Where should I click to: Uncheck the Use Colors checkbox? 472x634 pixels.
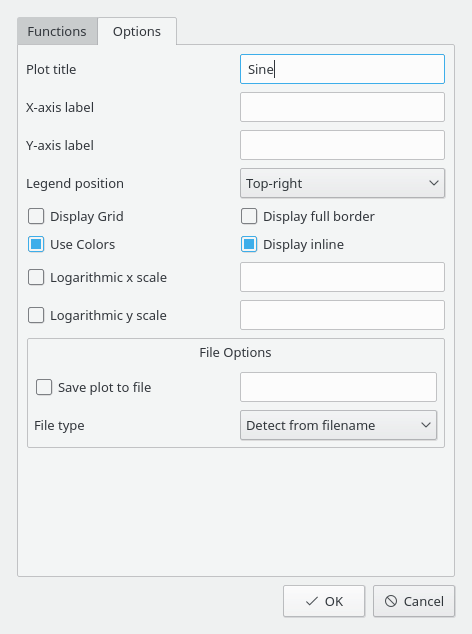[36, 244]
